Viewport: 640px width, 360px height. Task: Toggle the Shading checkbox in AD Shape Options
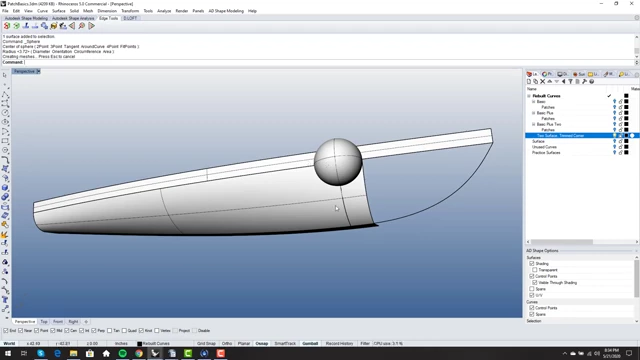click(x=532, y=264)
